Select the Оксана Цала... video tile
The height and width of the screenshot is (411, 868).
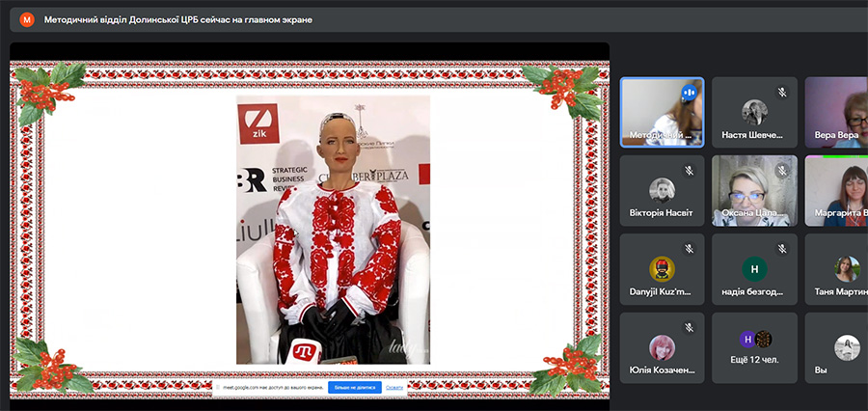click(754, 190)
